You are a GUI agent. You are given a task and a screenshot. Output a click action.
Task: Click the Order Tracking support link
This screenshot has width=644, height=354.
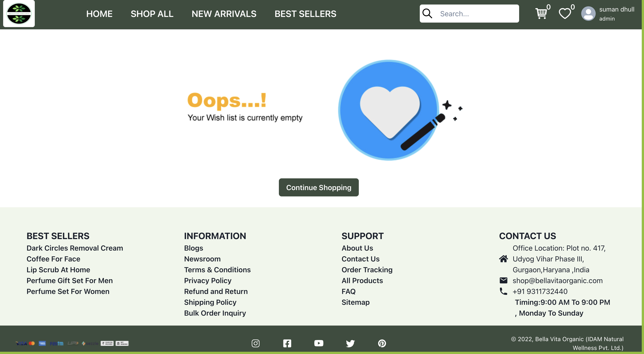click(367, 269)
